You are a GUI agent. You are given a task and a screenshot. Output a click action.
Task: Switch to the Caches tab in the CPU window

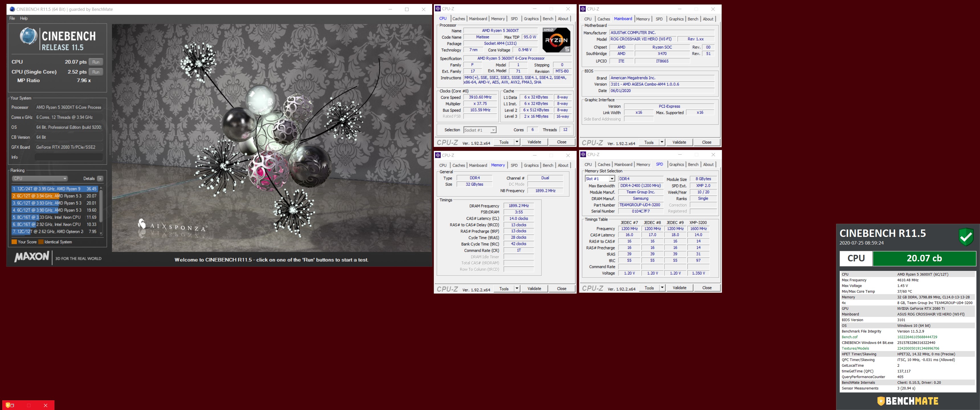[x=458, y=19]
